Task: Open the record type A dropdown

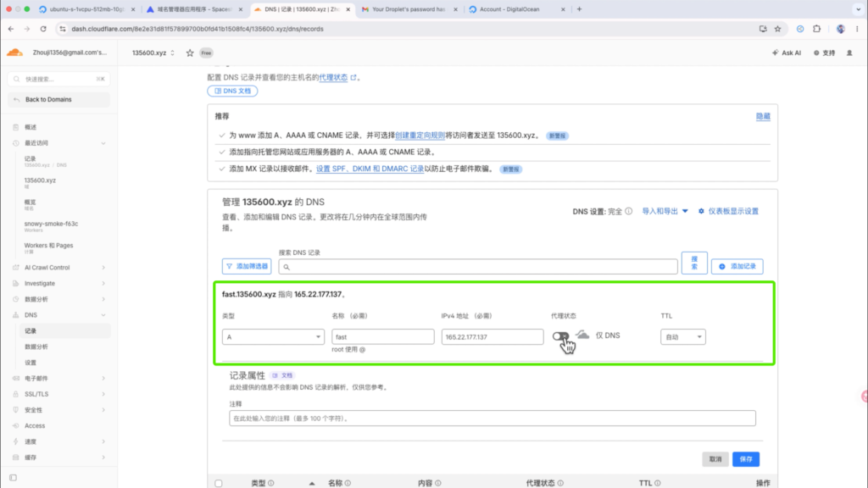Action: point(273,336)
